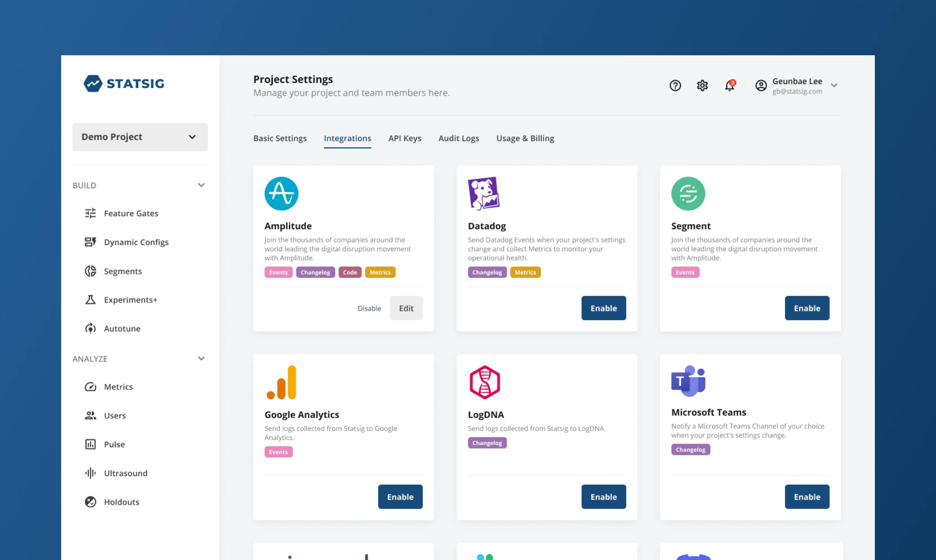Click the Google Analytics card title
Image resolution: width=936 pixels, height=560 pixels.
301,414
